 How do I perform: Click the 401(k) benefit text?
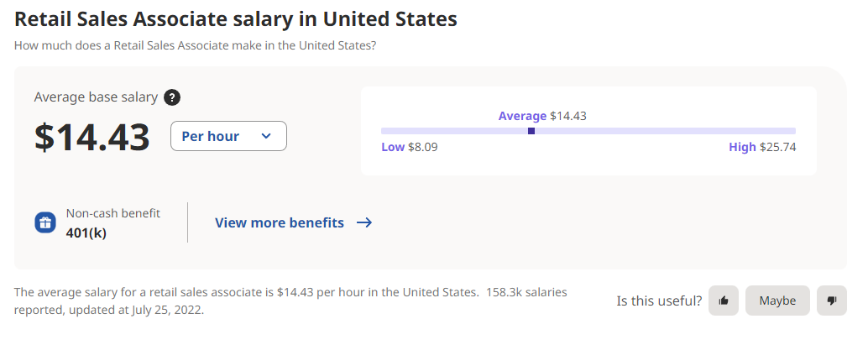(86, 233)
